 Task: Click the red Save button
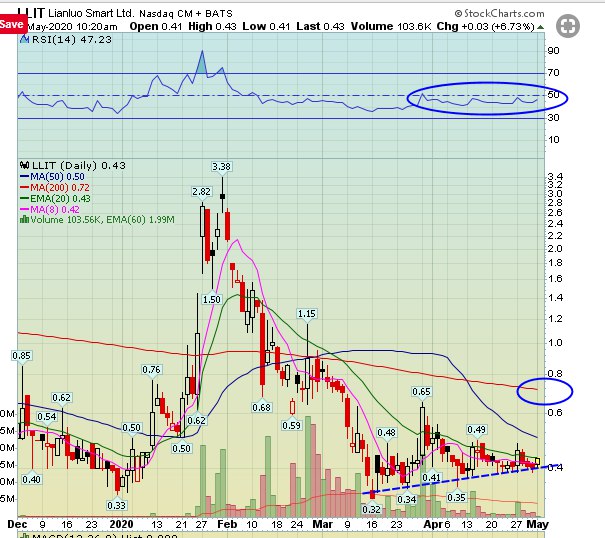point(12,24)
